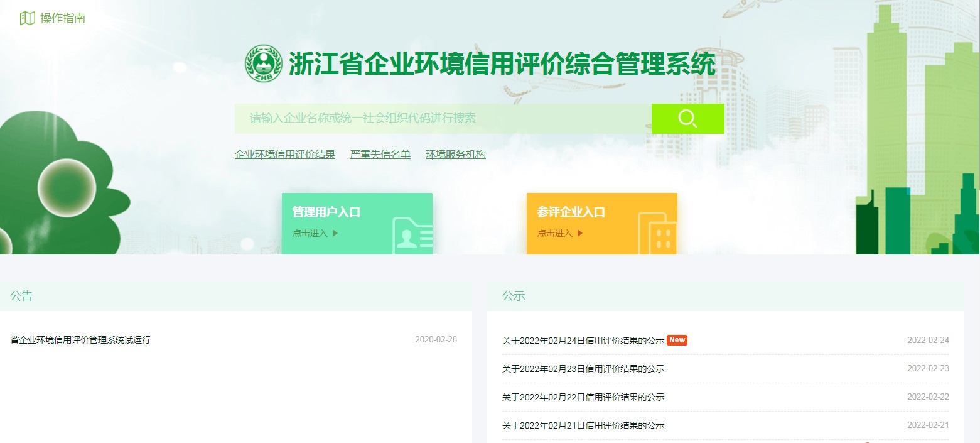Click the orange New badge
This screenshot has width=980, height=443.
click(x=677, y=340)
